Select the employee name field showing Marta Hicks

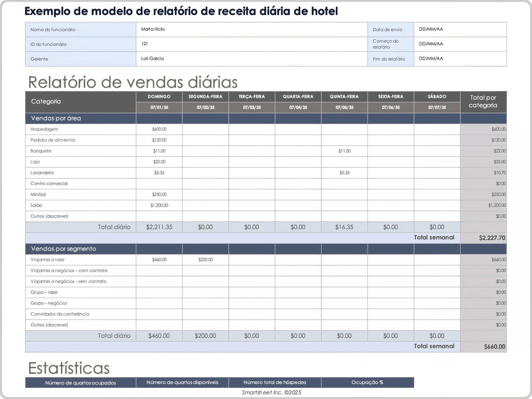(x=251, y=29)
